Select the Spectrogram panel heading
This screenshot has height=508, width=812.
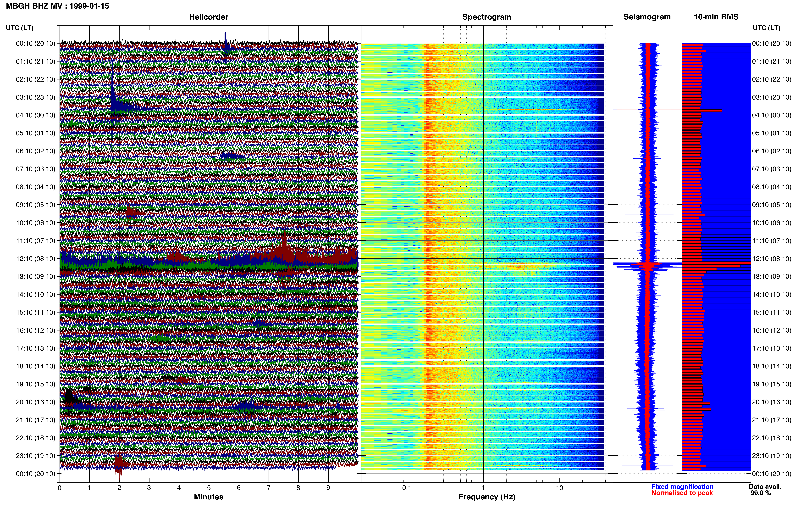tap(487, 17)
